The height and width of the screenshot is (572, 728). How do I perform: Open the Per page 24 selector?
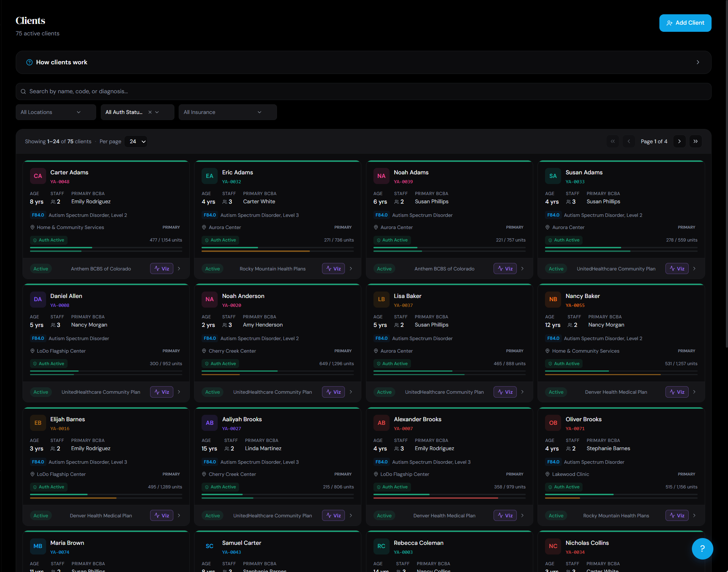point(136,141)
